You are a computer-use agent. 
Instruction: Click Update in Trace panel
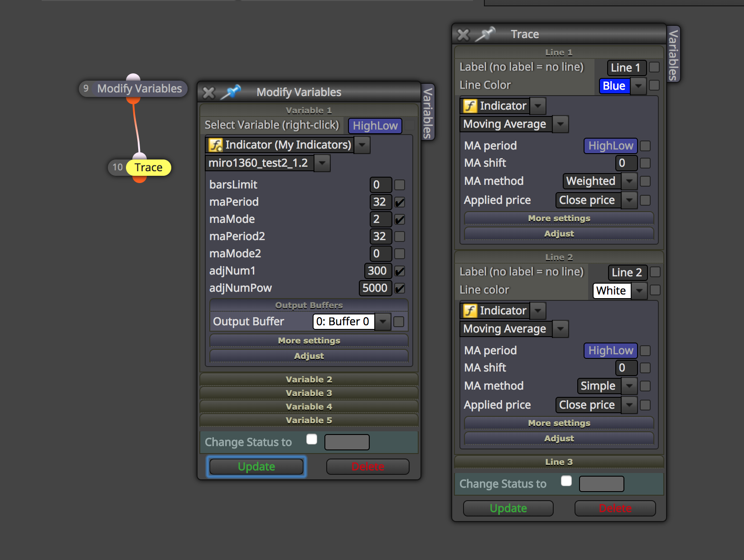tap(508, 508)
